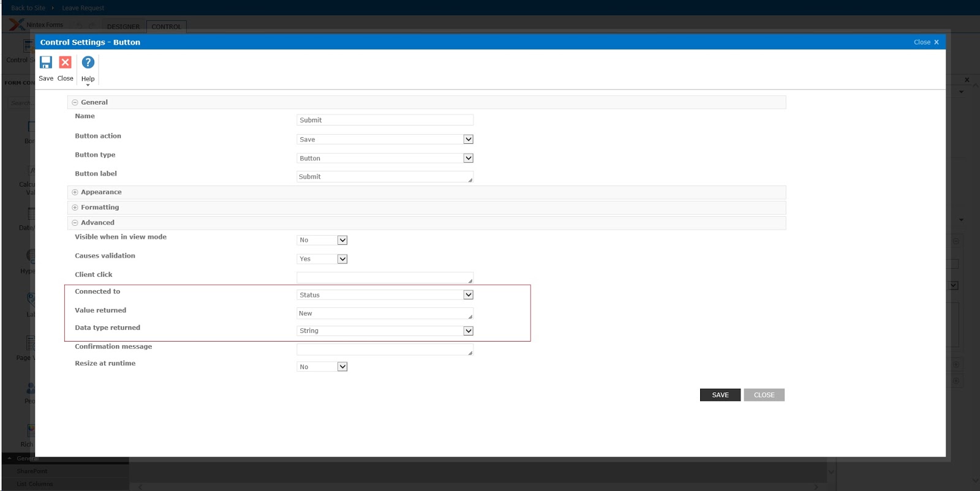Open the Causes validation dropdown
980x491 pixels.
point(322,259)
